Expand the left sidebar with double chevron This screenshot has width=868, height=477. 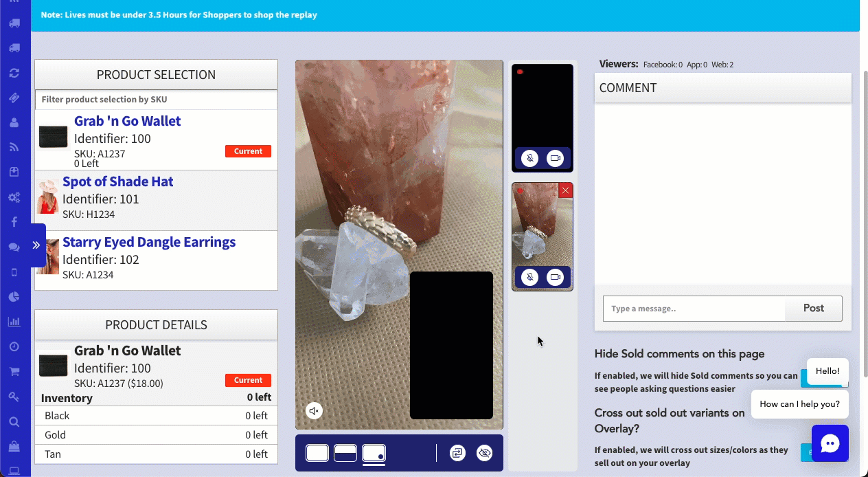(36, 245)
